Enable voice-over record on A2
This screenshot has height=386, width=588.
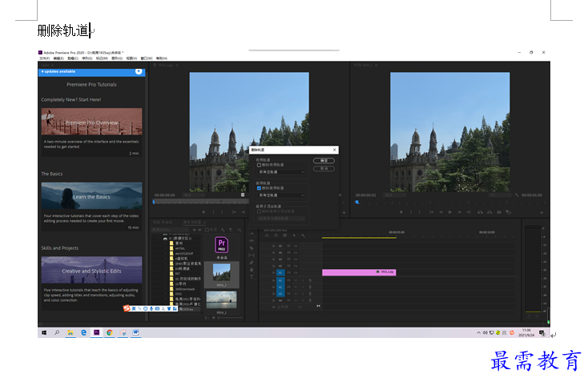(x=310, y=287)
